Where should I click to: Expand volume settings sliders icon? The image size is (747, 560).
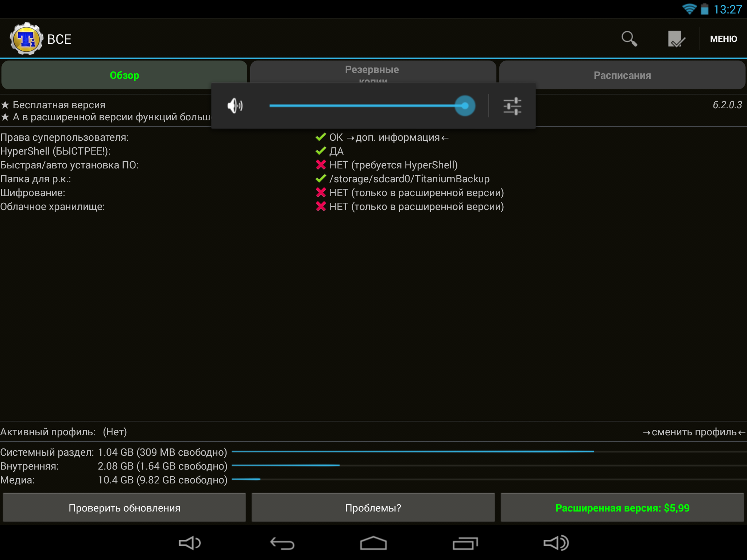[x=512, y=106]
